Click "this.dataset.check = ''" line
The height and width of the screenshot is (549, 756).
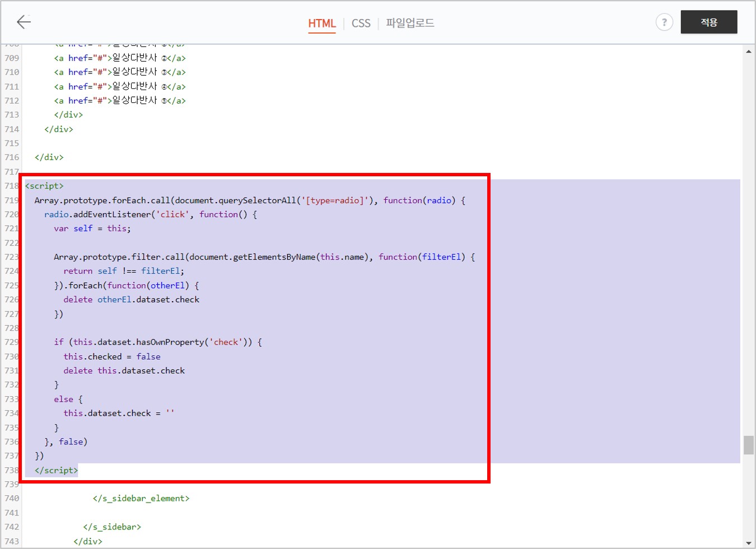coord(119,413)
